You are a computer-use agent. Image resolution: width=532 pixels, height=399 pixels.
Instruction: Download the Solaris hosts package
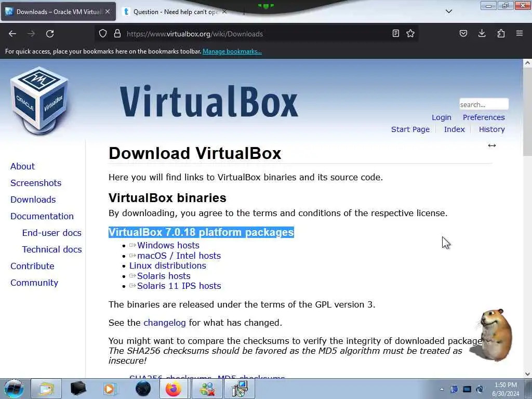coord(164,276)
